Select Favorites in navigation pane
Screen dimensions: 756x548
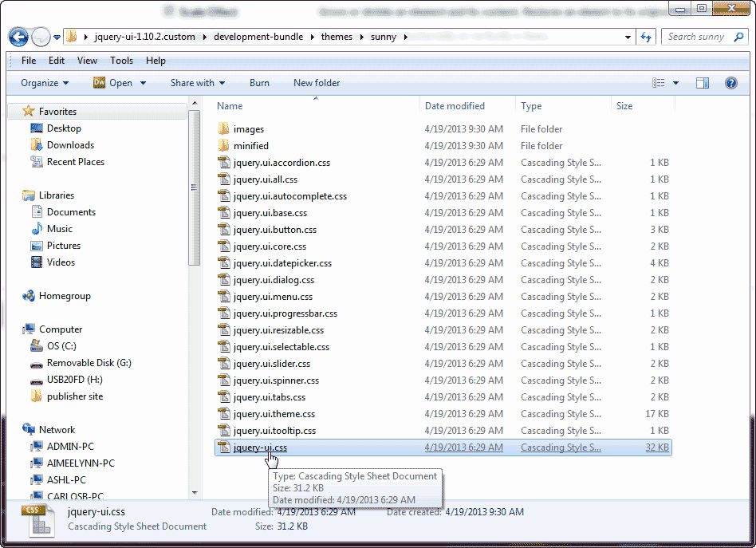click(57, 112)
